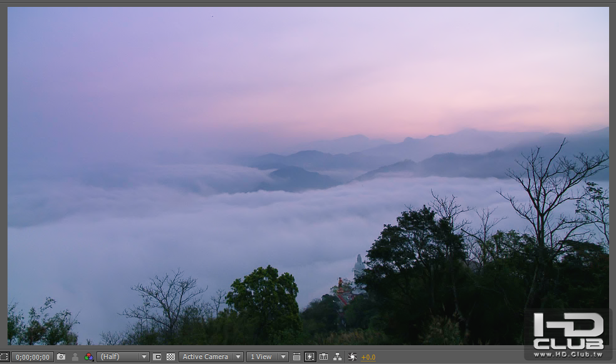Click the Reset Exposure aperture icon
This screenshot has width=616, height=364.
click(x=352, y=356)
